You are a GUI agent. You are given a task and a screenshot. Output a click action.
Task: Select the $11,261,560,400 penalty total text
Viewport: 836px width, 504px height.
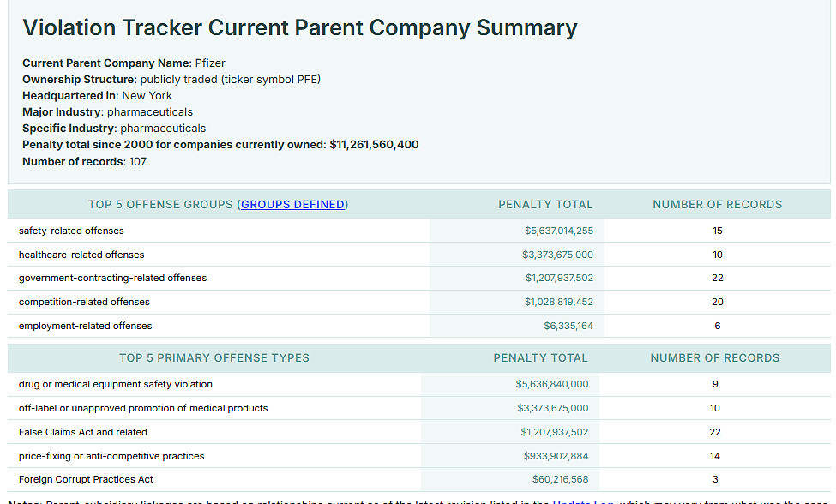pyautogui.click(x=374, y=145)
